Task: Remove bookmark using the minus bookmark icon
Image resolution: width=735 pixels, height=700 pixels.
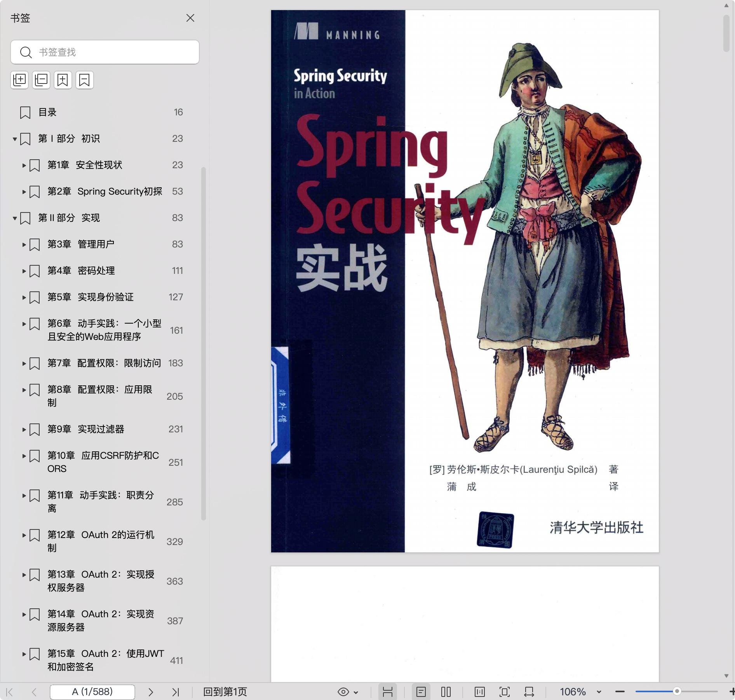Action: (85, 80)
